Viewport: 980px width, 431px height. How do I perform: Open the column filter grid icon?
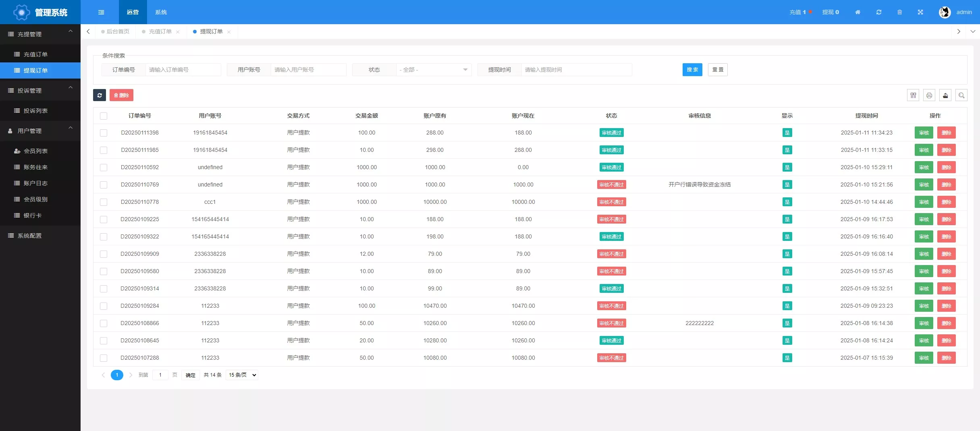(913, 95)
